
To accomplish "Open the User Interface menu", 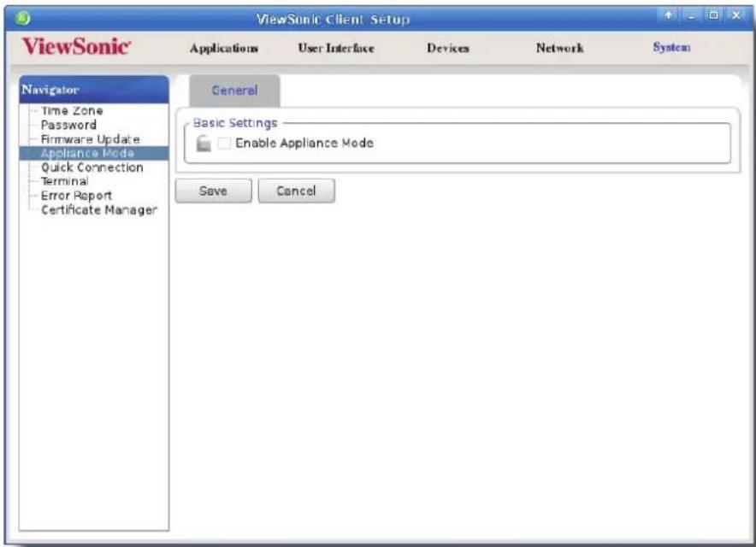I will coord(336,48).
